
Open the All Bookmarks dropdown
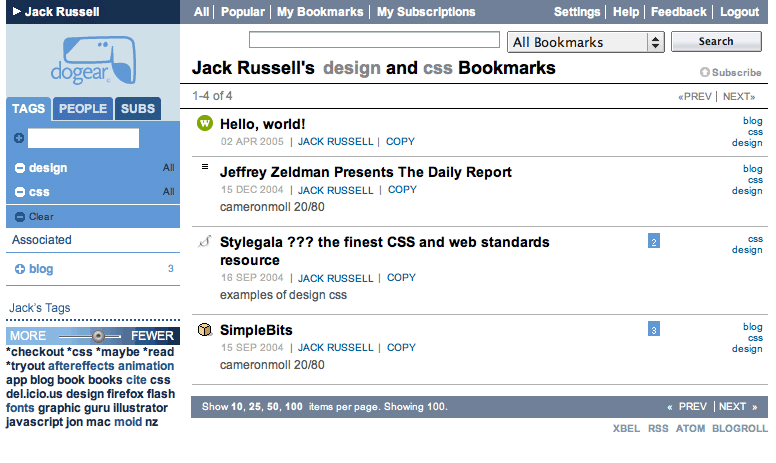(586, 42)
